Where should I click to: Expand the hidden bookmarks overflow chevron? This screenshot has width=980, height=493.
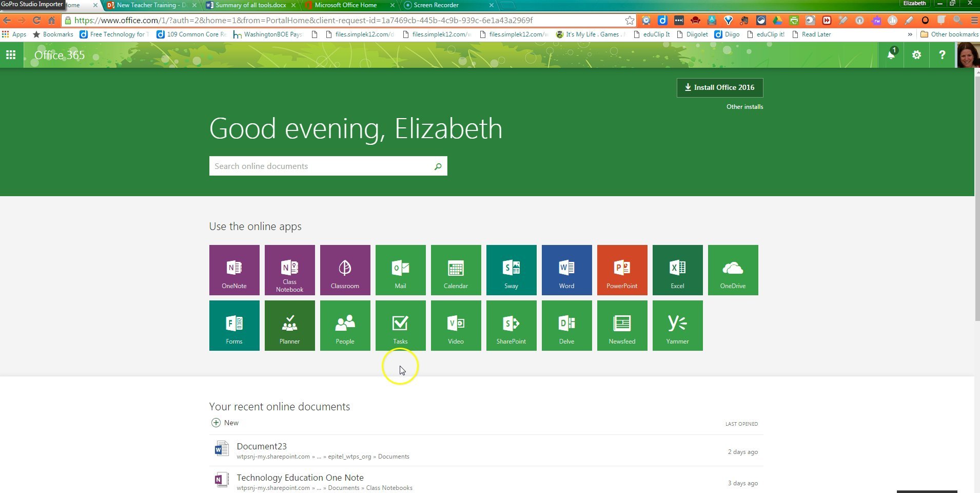(x=910, y=34)
